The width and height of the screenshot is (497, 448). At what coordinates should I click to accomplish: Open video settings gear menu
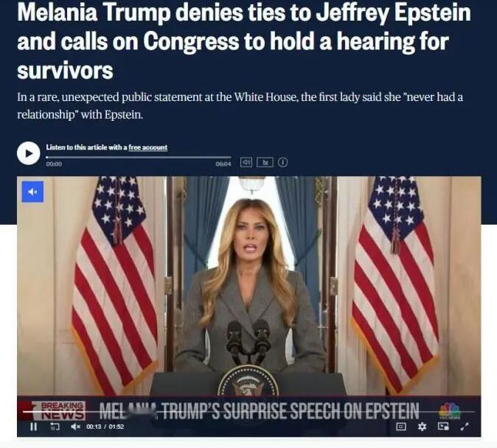[x=422, y=427]
